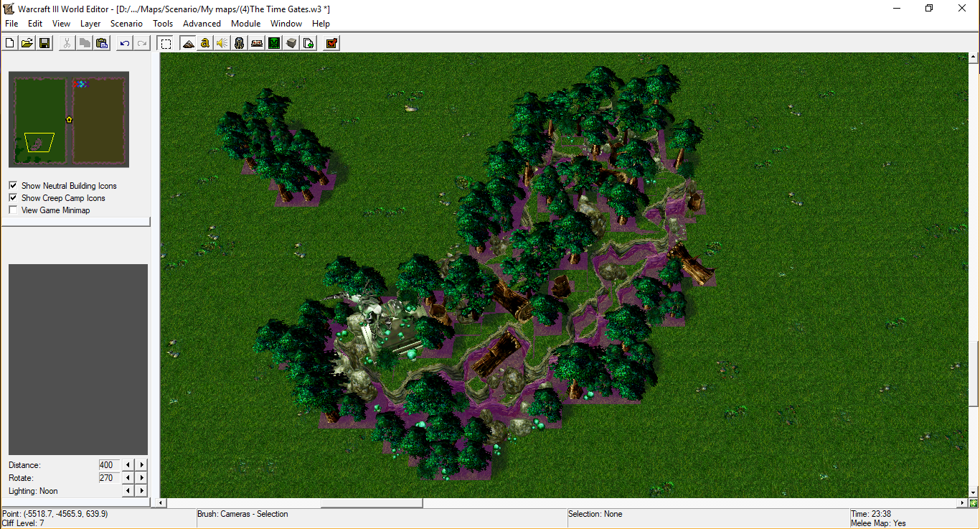Click the vertical scrollbar thumb

pyautogui.click(x=974, y=374)
